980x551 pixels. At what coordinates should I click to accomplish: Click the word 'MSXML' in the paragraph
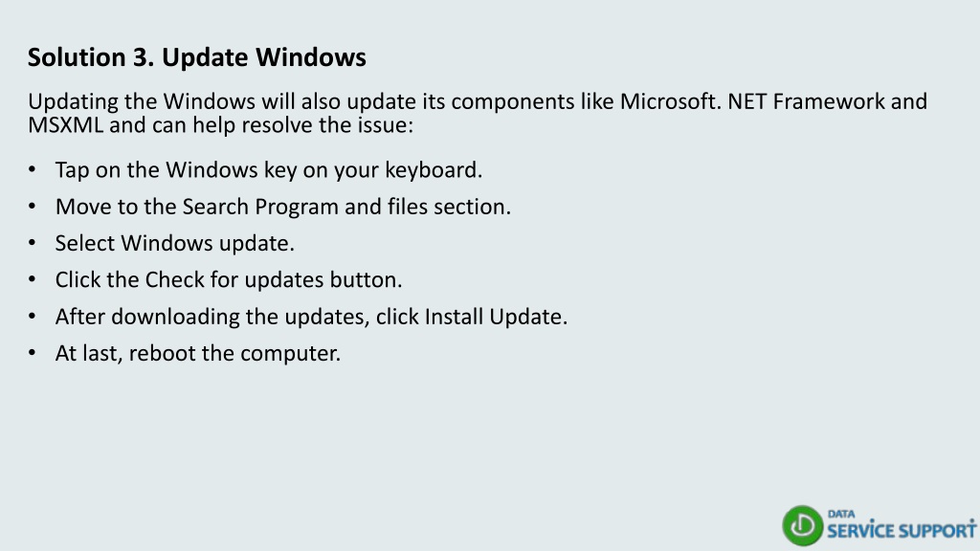coord(65,125)
